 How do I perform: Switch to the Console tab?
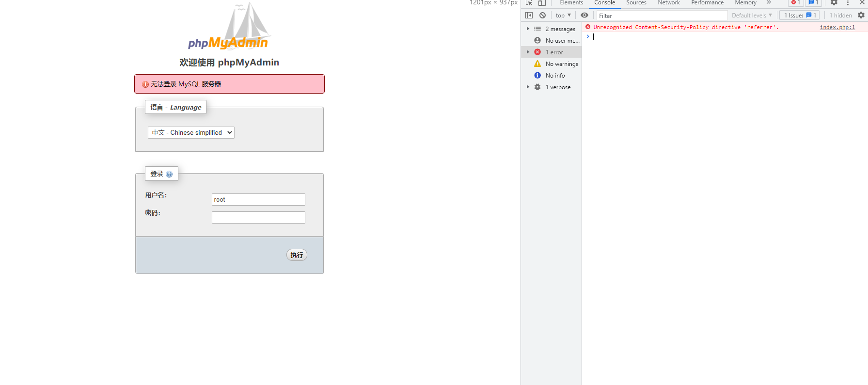605,2
